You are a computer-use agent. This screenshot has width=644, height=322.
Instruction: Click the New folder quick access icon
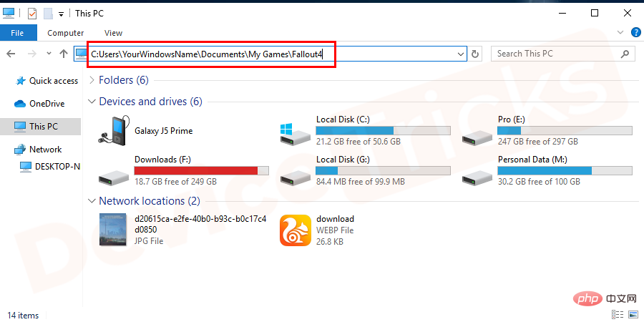coord(48,14)
